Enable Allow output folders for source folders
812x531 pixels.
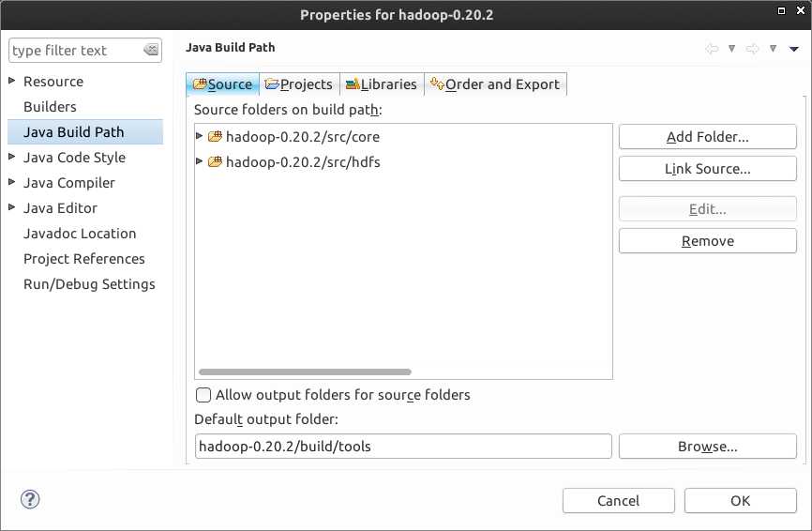coord(203,395)
